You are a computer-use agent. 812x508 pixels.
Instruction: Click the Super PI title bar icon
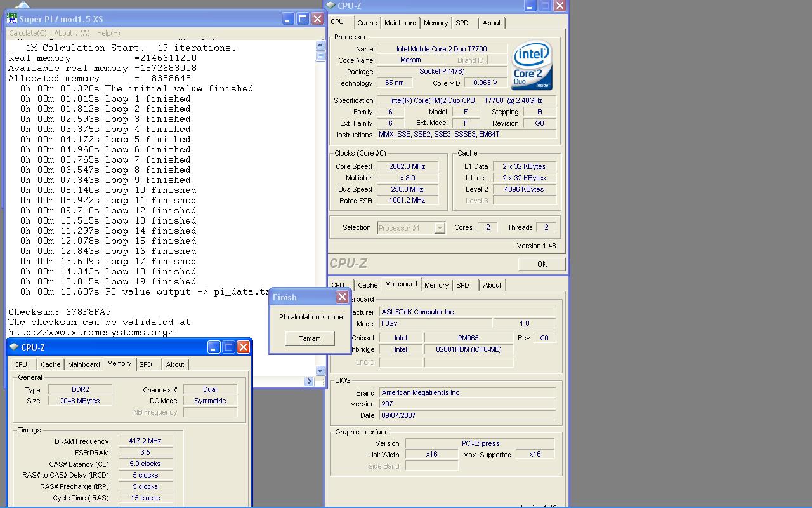(11, 18)
